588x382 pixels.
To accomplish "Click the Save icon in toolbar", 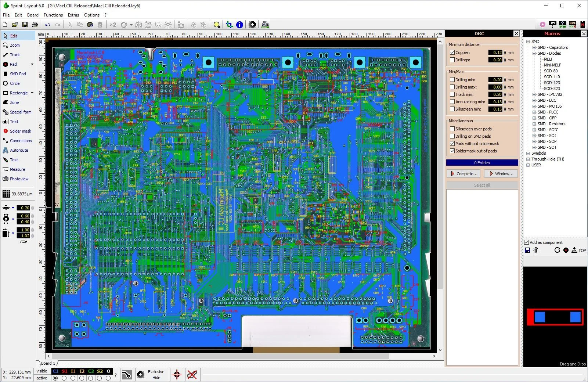I will pos(25,25).
